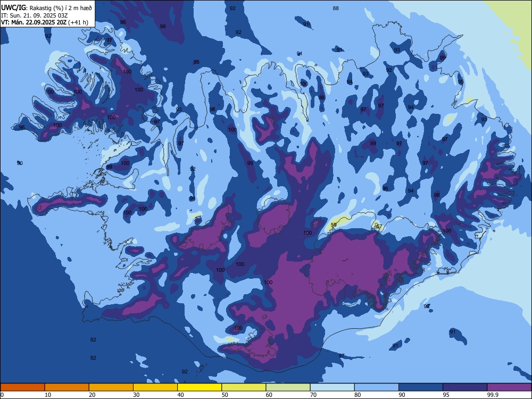
Task: Click the legend tick label '70'
Action: point(313,395)
